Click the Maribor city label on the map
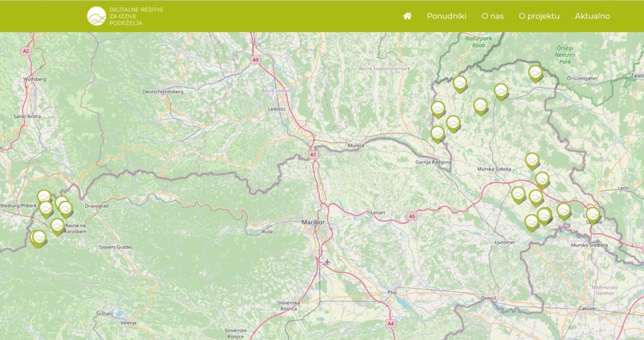644x340 pixels. pos(313,222)
